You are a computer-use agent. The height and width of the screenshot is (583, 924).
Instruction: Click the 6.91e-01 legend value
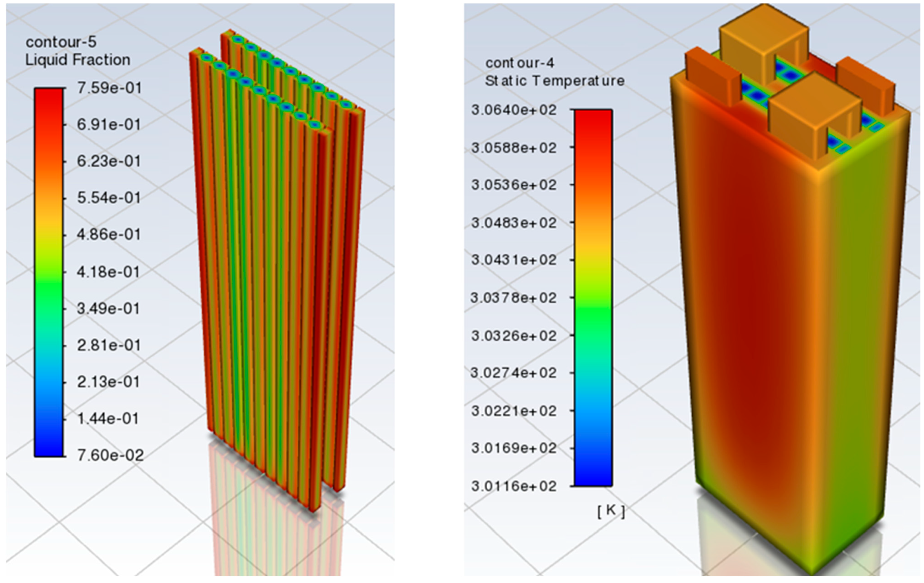click(108, 125)
